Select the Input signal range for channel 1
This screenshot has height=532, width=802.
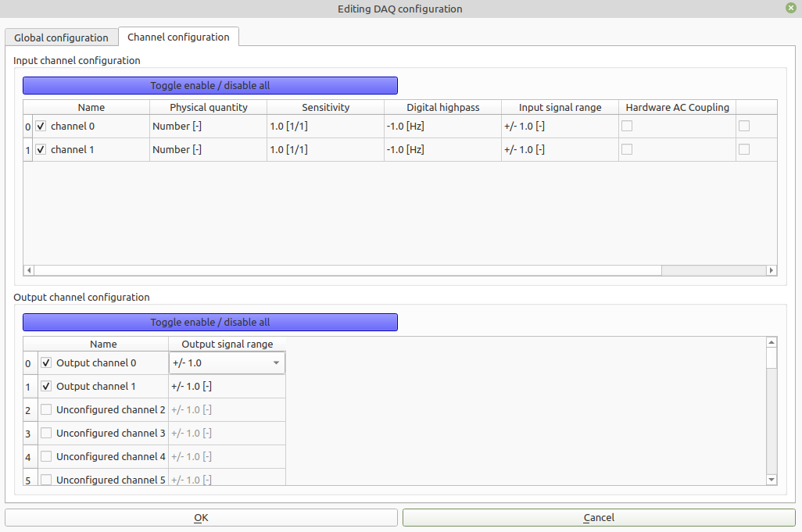(560, 150)
